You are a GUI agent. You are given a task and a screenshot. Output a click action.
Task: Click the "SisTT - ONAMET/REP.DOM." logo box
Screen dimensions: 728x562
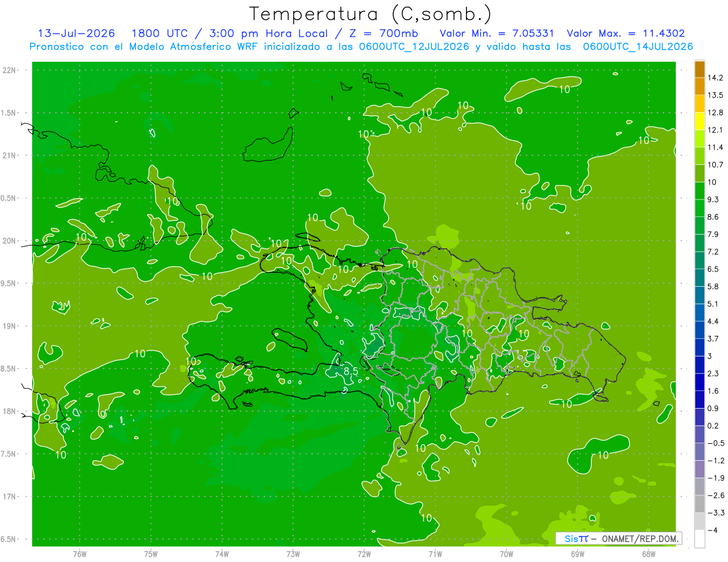[x=618, y=538]
